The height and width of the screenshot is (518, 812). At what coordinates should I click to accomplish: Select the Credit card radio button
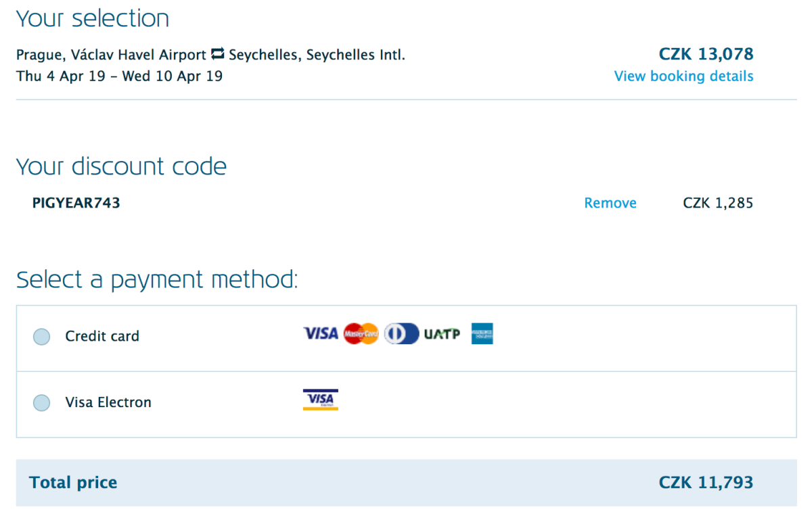tap(42, 337)
